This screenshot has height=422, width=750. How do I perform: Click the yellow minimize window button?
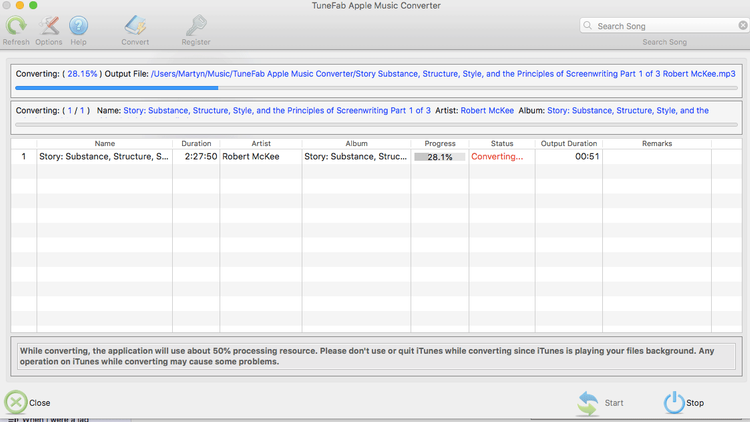[20, 5]
